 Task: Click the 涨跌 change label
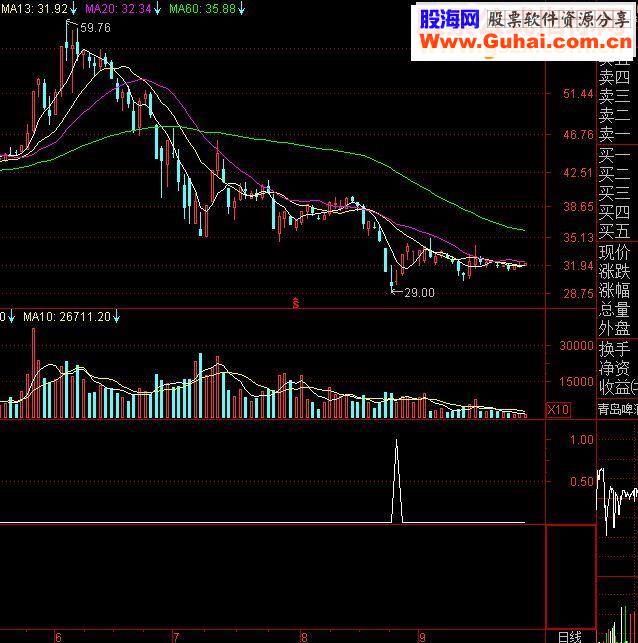614,271
